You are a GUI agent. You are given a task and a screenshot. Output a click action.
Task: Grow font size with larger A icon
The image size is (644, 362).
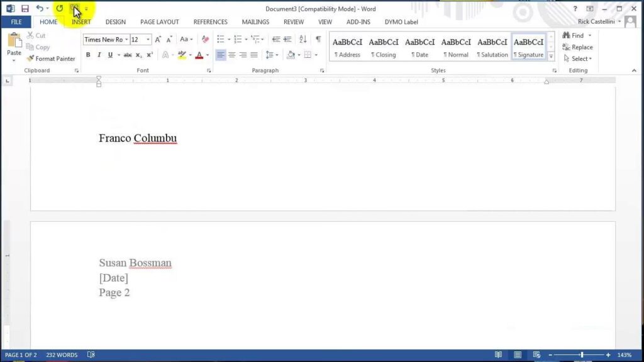point(158,39)
